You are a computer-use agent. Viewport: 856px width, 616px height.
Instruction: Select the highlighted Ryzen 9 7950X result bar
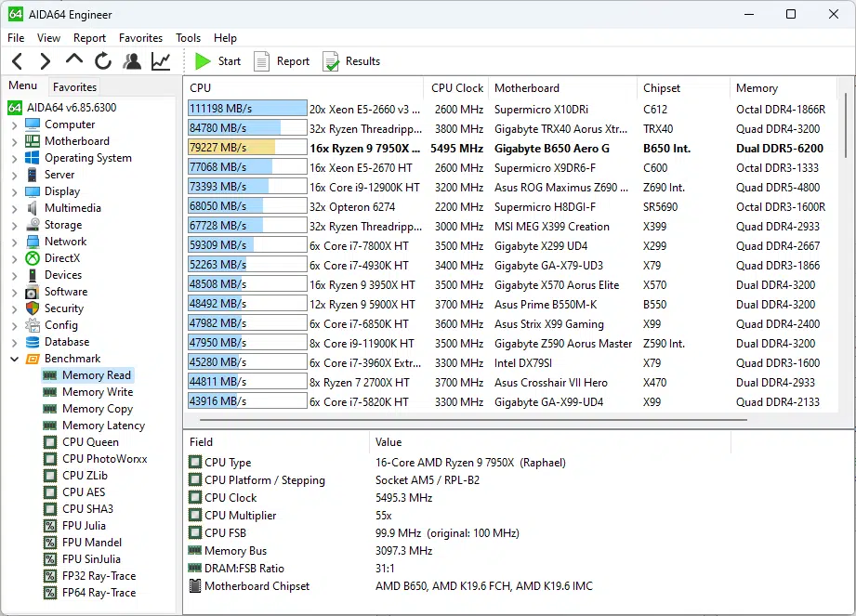click(247, 148)
